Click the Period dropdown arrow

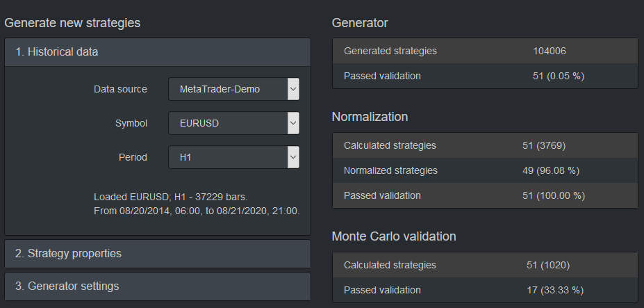[293, 157]
